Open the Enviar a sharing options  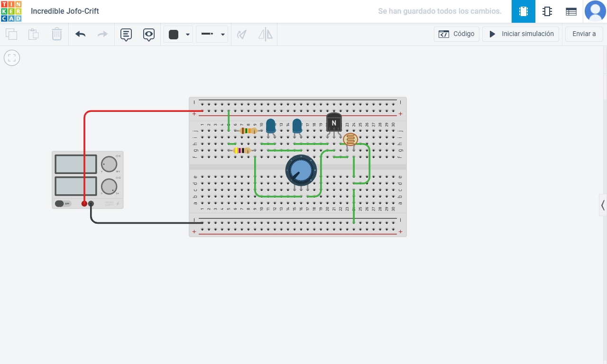(x=584, y=34)
